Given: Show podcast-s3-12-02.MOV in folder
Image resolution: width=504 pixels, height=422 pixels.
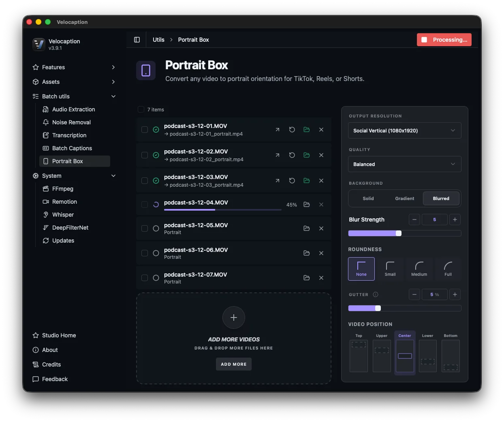Looking at the screenshot, I should point(307,155).
